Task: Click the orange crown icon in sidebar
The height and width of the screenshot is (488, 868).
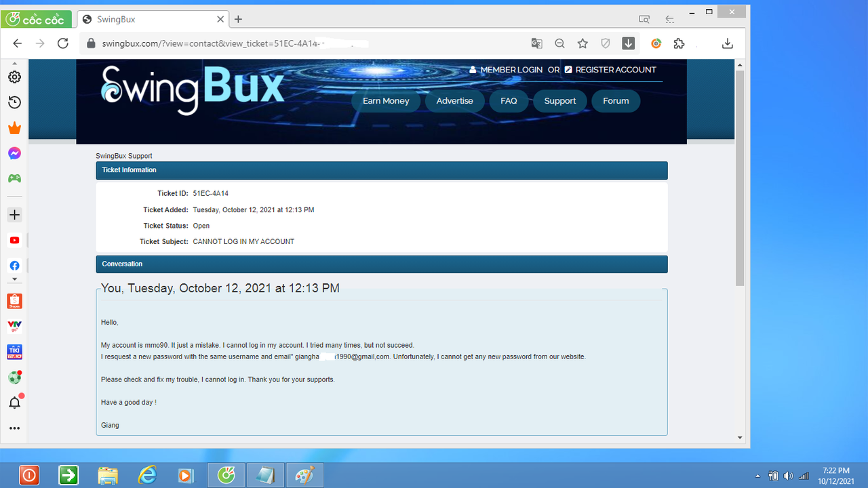Action: [x=14, y=128]
